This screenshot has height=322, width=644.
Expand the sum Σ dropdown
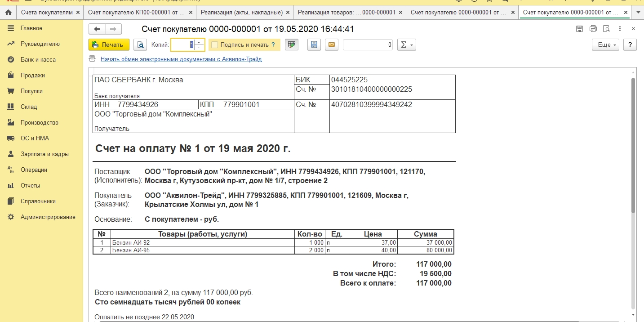(x=407, y=45)
